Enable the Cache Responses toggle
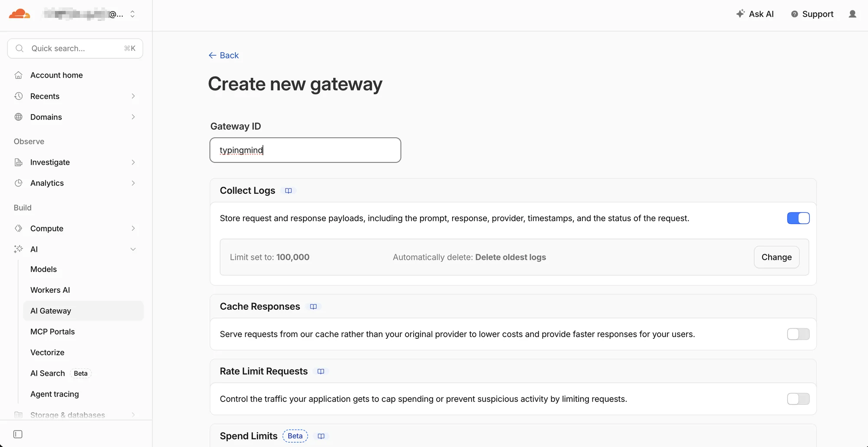Screen dimensions: 868x447 799,334
